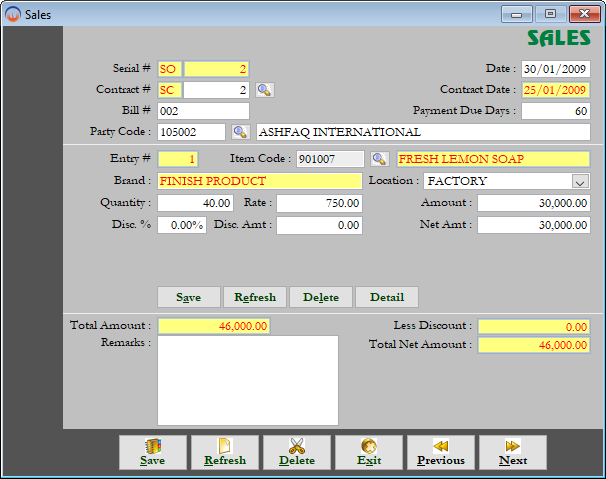Screen dimensions: 606x479
Task: Click the party name field ASHFAQ INTERNATIONAL
Action: click(423, 132)
